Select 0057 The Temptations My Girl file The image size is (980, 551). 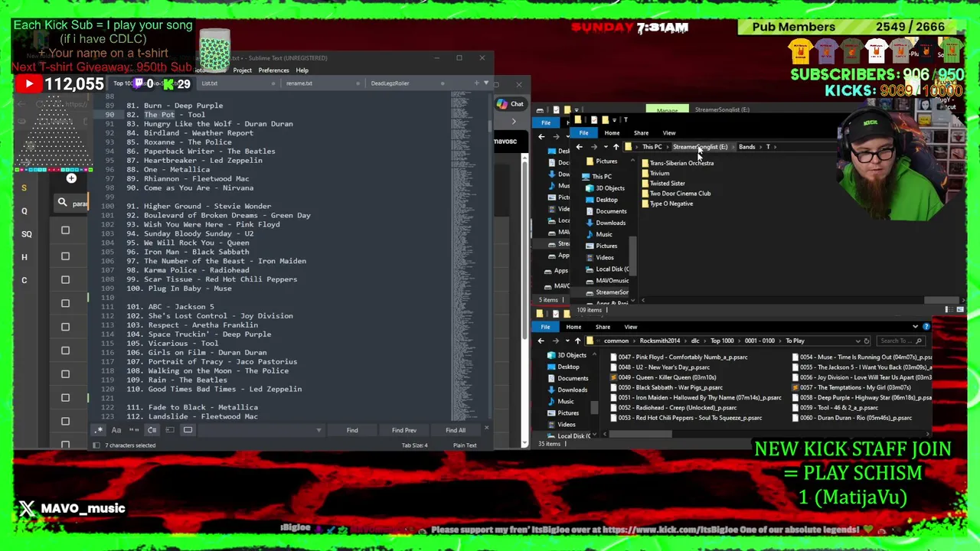[850, 387]
